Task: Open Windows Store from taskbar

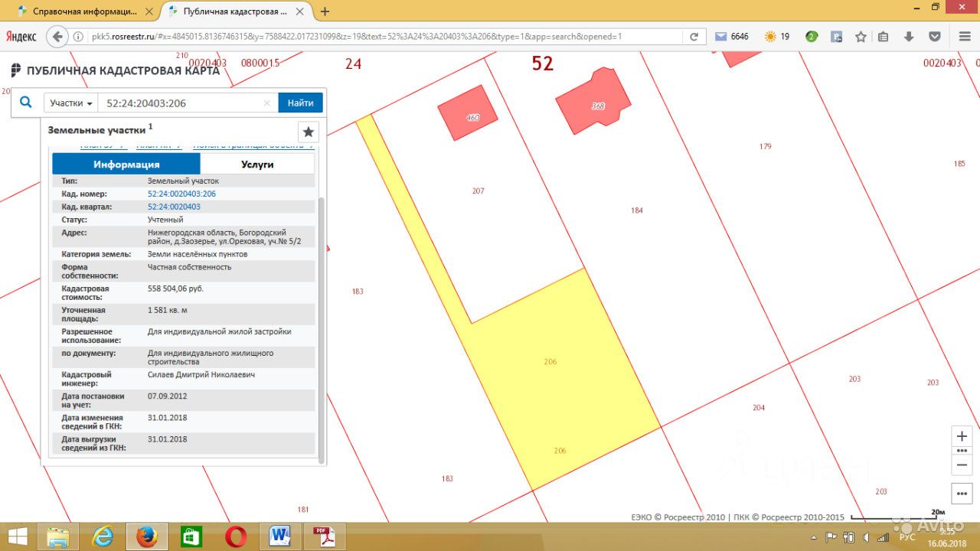Action: tap(191, 536)
